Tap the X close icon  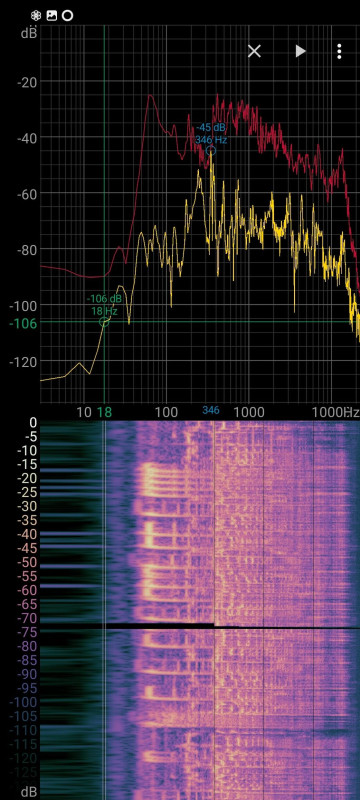(x=254, y=51)
